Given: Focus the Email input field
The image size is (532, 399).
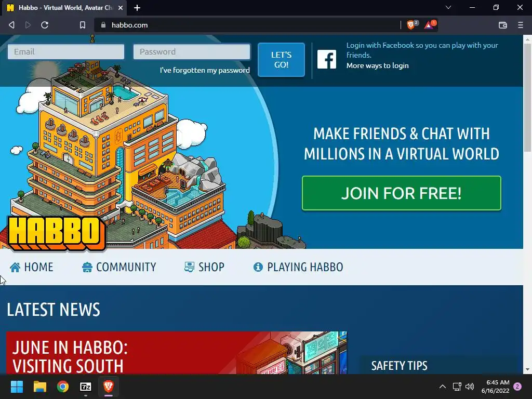Looking at the screenshot, I should [x=66, y=52].
